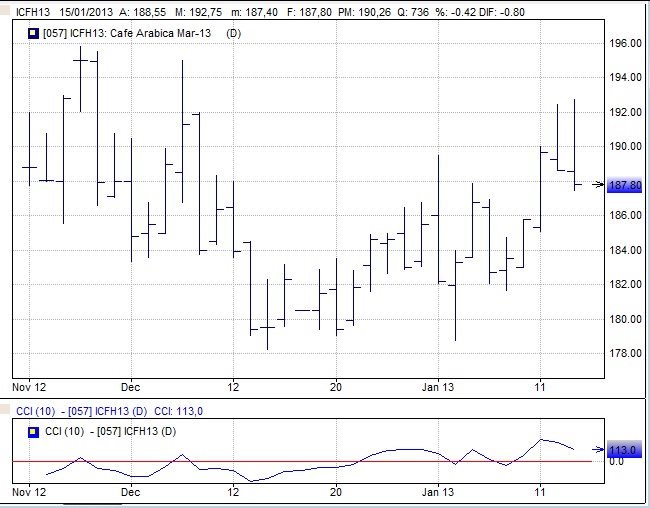The height and width of the screenshot is (508, 650).
Task: Click the arrow pointing to CCI 113.0
Action: [597, 450]
